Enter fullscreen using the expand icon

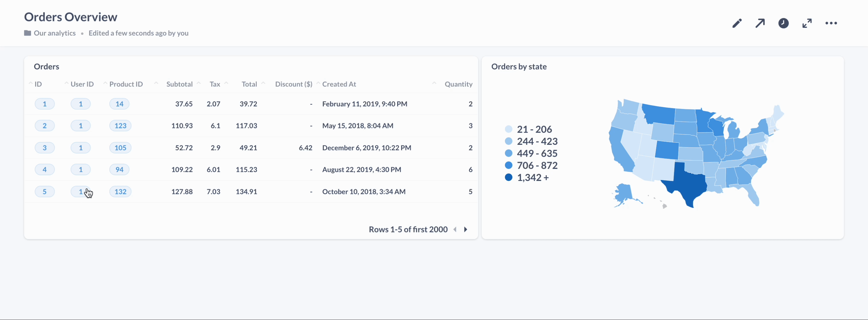807,23
